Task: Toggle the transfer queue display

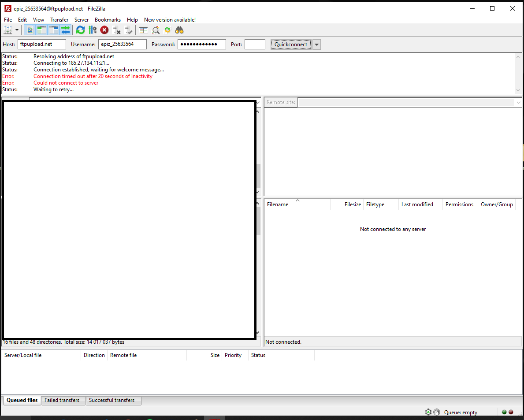Action: pyautogui.click(x=66, y=30)
